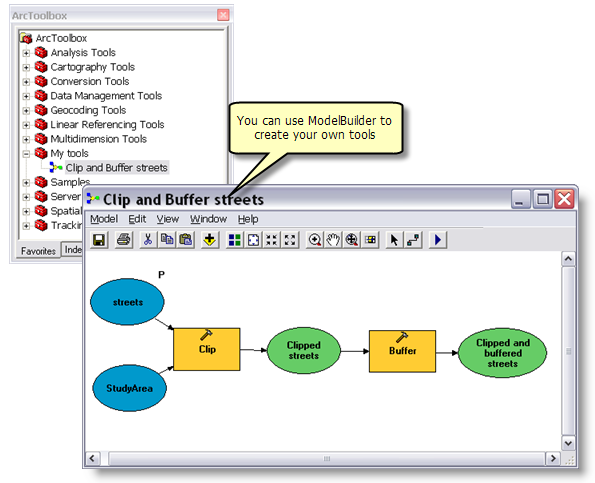The height and width of the screenshot is (483, 595).
Task: Select the Multidimension Tools label
Action: pos(99,139)
